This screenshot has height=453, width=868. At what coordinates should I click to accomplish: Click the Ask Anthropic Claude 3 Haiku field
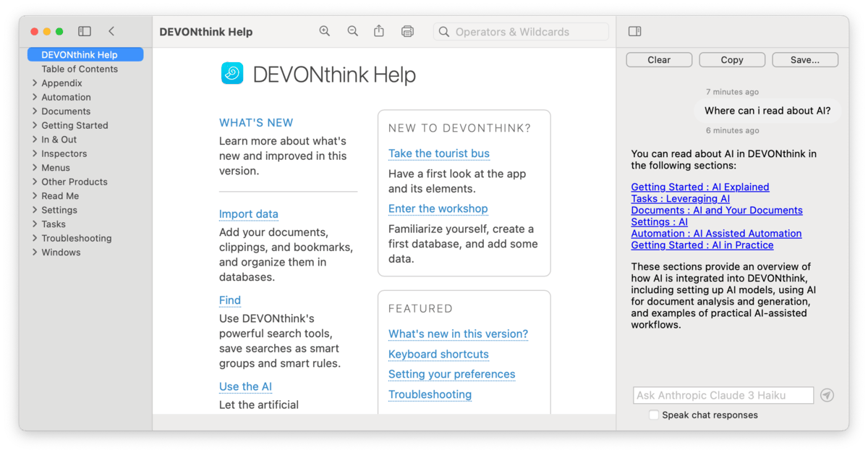point(723,395)
